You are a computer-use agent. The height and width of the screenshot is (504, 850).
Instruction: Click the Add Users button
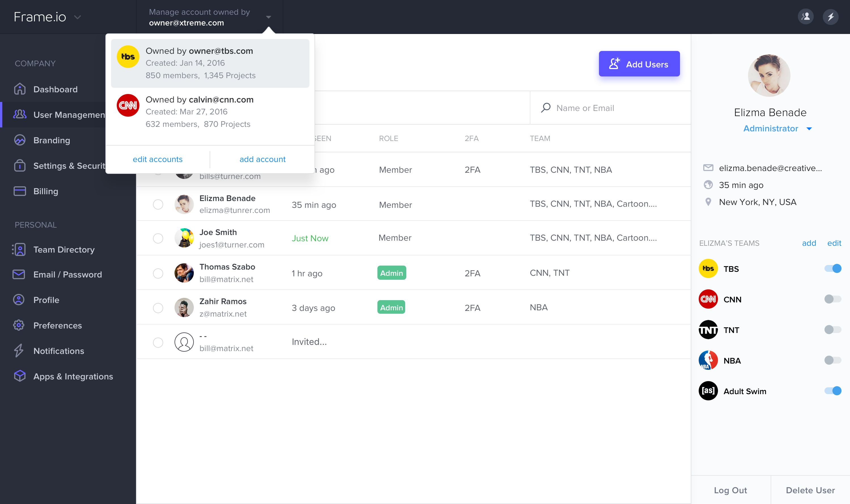point(639,64)
